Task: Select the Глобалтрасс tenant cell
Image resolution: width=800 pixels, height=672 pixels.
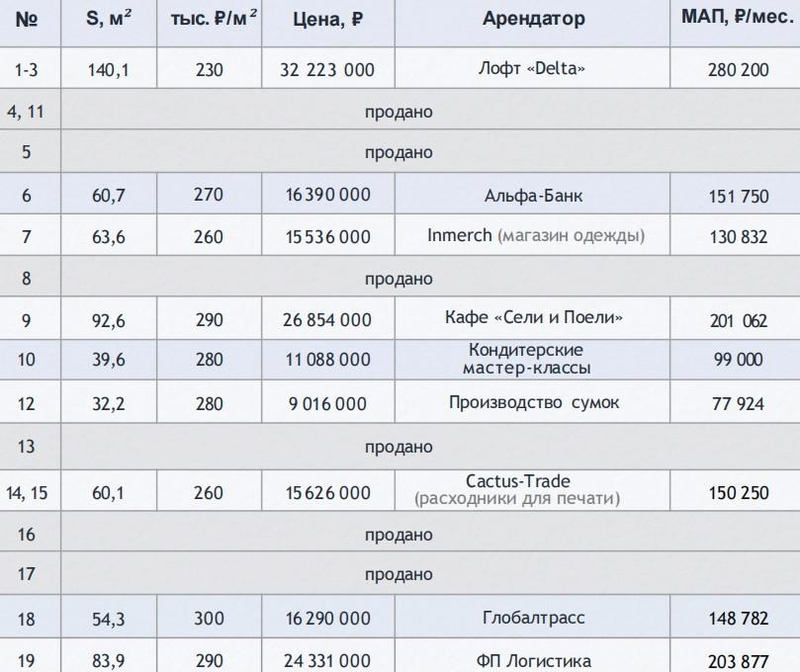Action: (x=533, y=619)
